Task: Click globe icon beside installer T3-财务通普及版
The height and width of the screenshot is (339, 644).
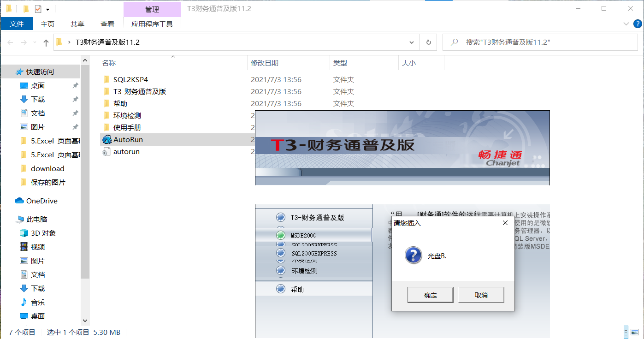Action: click(281, 217)
